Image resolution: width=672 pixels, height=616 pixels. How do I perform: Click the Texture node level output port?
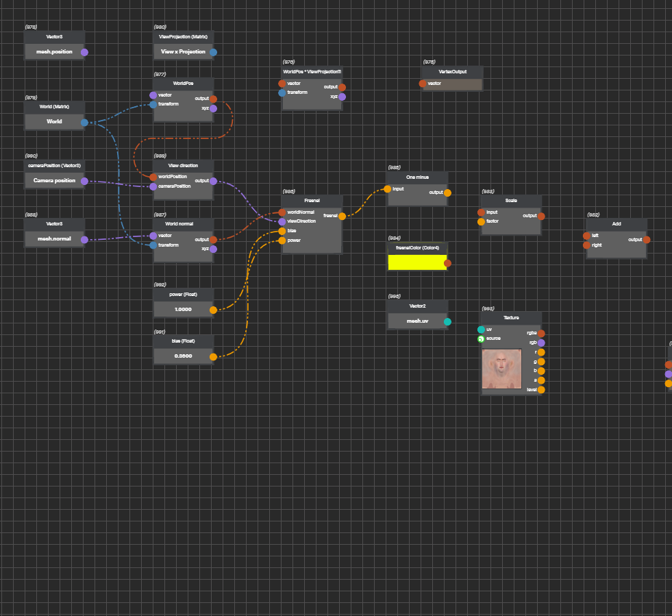pos(541,390)
